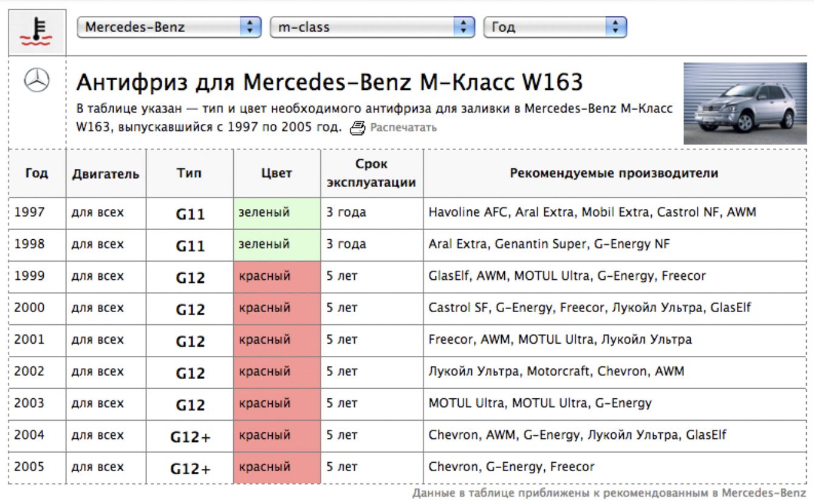Open the Mercedes-Benz brand dropdown
Image resolution: width=814 pixels, height=504 pixels.
coord(169,27)
